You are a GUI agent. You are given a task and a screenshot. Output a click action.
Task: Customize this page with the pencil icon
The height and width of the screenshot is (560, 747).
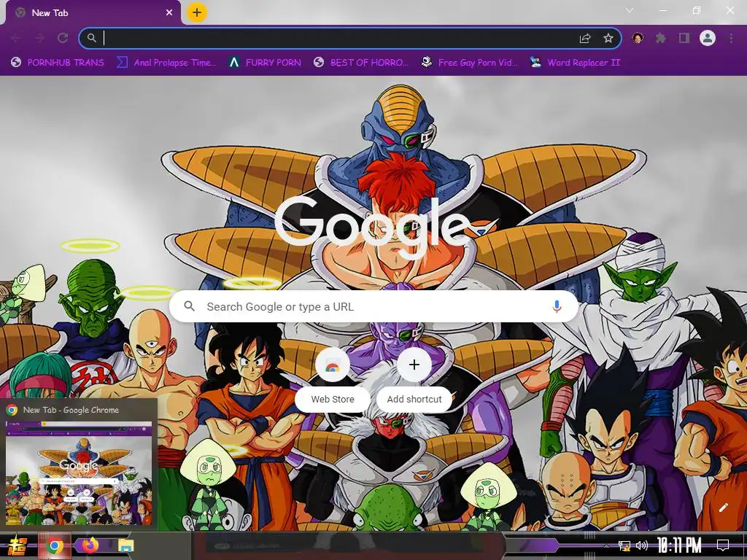[723, 507]
